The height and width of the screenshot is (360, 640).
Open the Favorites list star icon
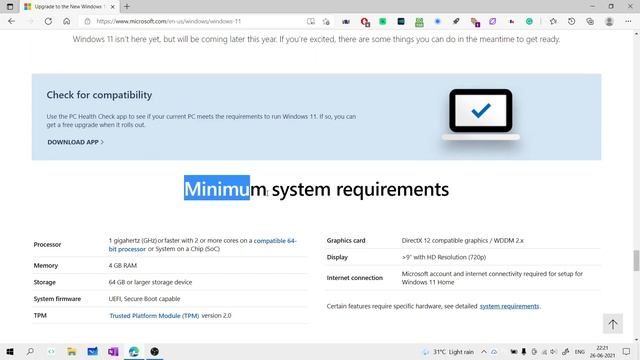[553, 21]
